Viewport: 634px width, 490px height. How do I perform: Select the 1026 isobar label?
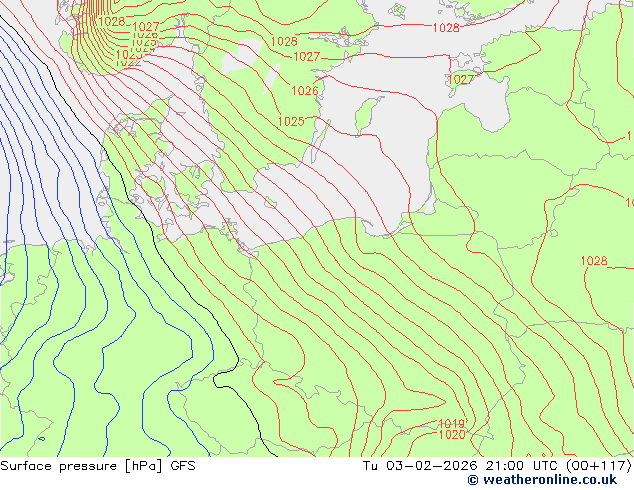click(305, 91)
